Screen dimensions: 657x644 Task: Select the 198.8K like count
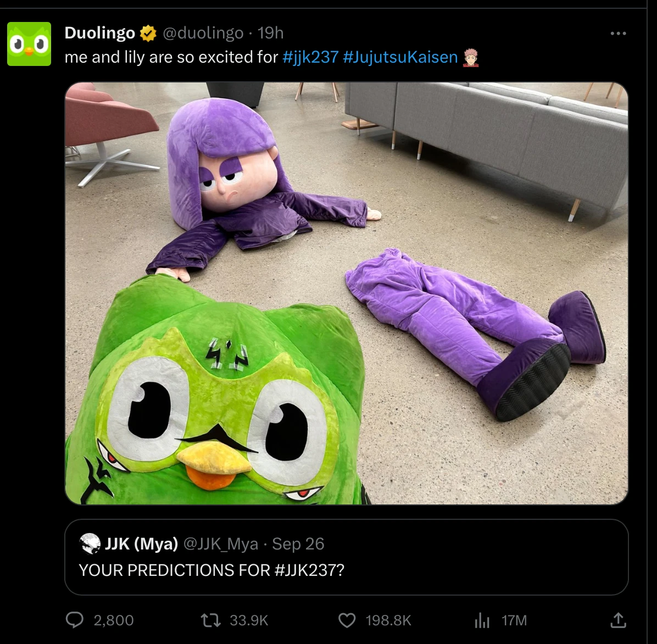click(x=389, y=620)
